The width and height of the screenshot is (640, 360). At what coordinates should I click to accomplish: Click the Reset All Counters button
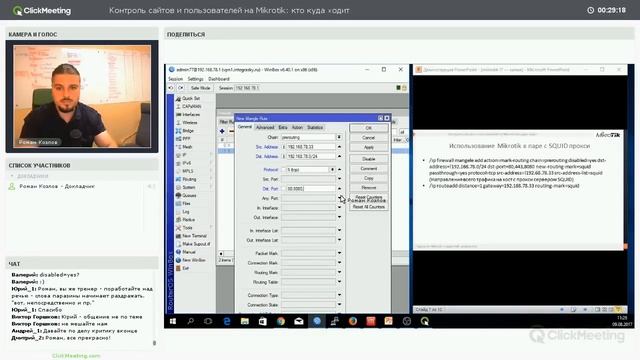369,207
